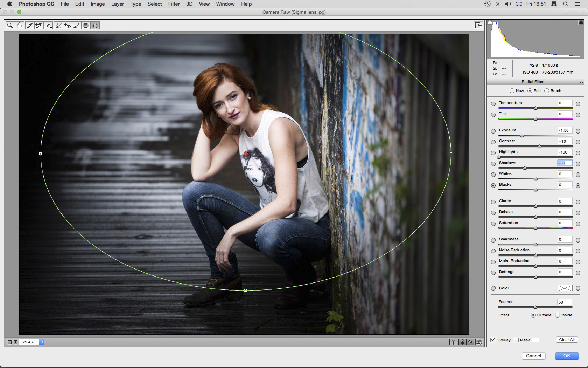The height and width of the screenshot is (368, 588).
Task: Toggle panel settings defaults icon
Action: click(479, 342)
